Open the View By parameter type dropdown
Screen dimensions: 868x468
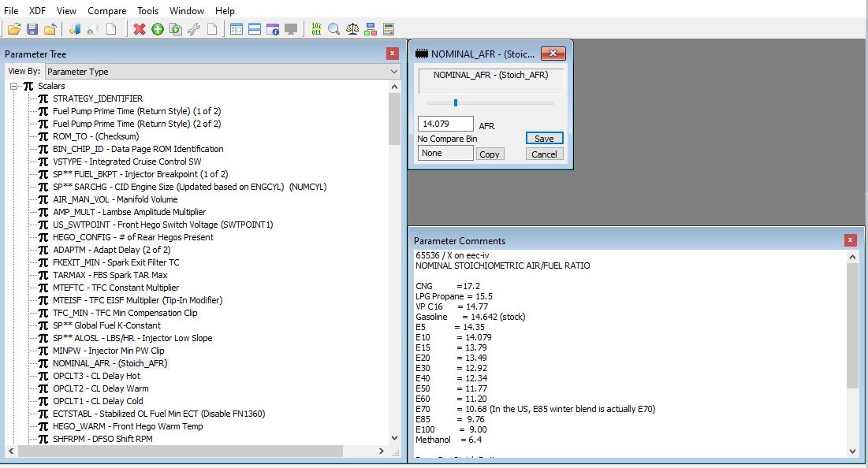(222, 72)
